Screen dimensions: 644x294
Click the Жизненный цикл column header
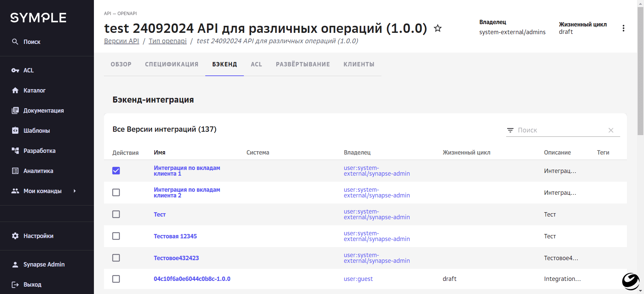[467, 153]
